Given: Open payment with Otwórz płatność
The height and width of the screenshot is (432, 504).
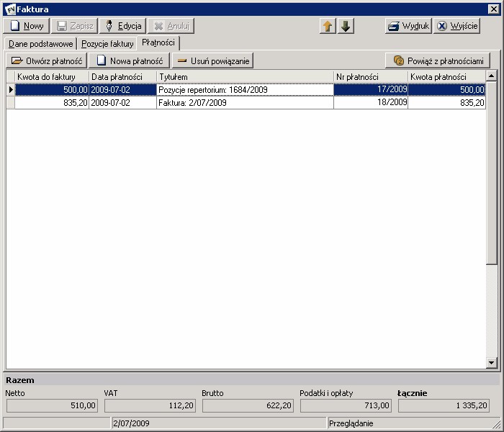Looking at the screenshot, I should (46, 61).
